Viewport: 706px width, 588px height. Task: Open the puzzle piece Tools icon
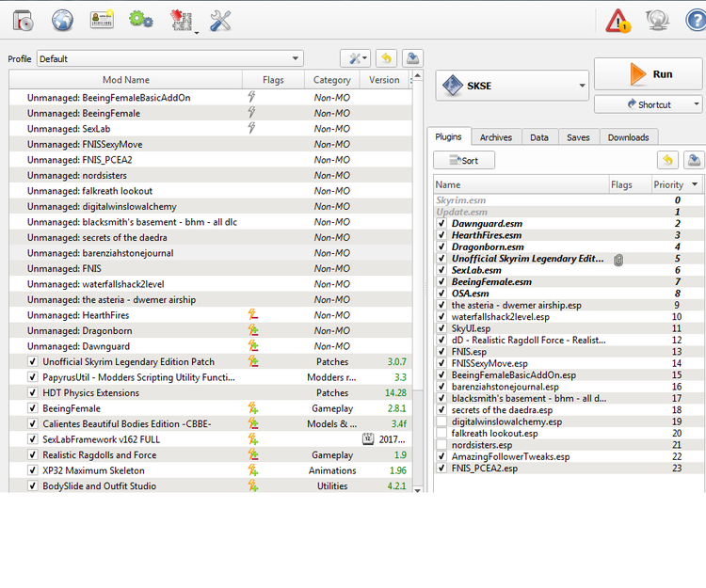click(181, 21)
